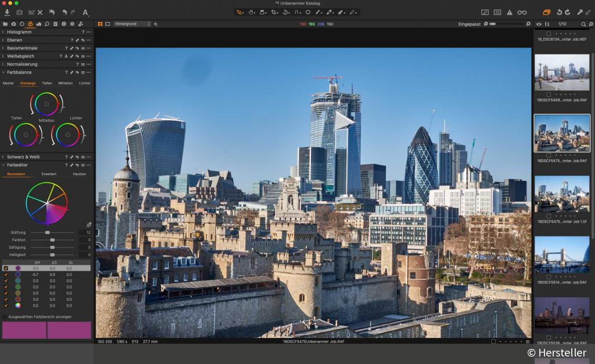
Task: Switch to the Hautton tab in Farbeditor
Action: click(x=79, y=174)
